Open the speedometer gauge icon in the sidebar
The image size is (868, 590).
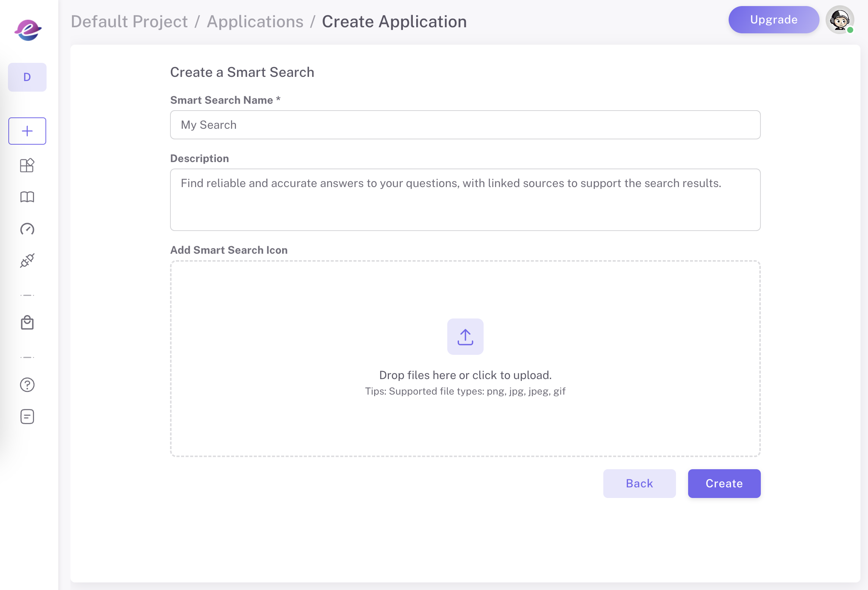click(27, 229)
